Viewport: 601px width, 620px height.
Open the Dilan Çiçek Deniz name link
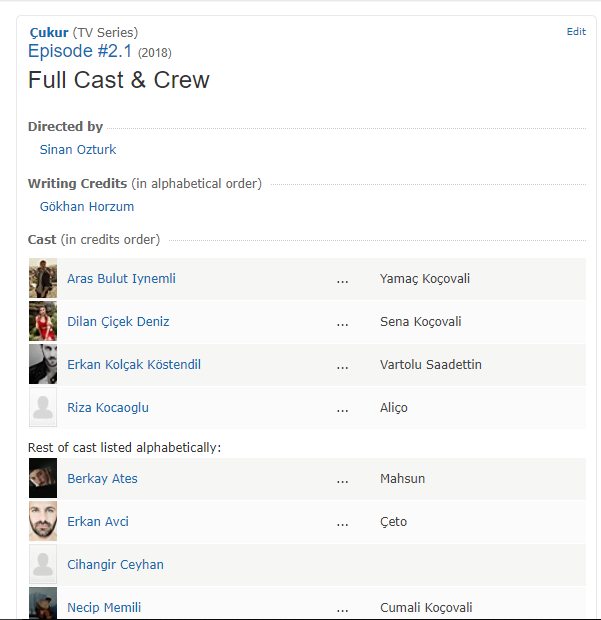coord(118,322)
